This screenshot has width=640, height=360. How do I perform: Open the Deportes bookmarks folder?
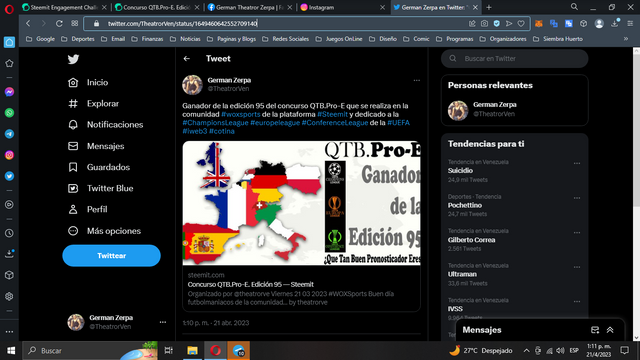pyautogui.click(x=78, y=39)
